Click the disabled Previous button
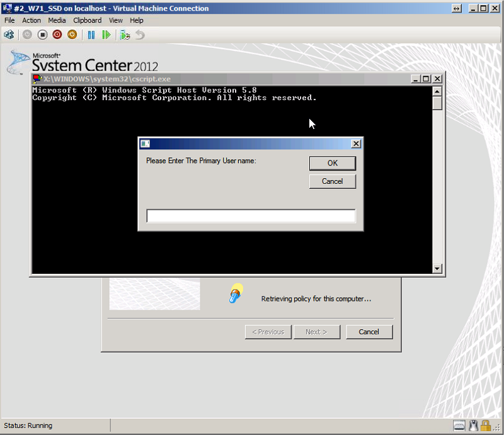Image resolution: width=504 pixels, height=435 pixels. click(268, 332)
